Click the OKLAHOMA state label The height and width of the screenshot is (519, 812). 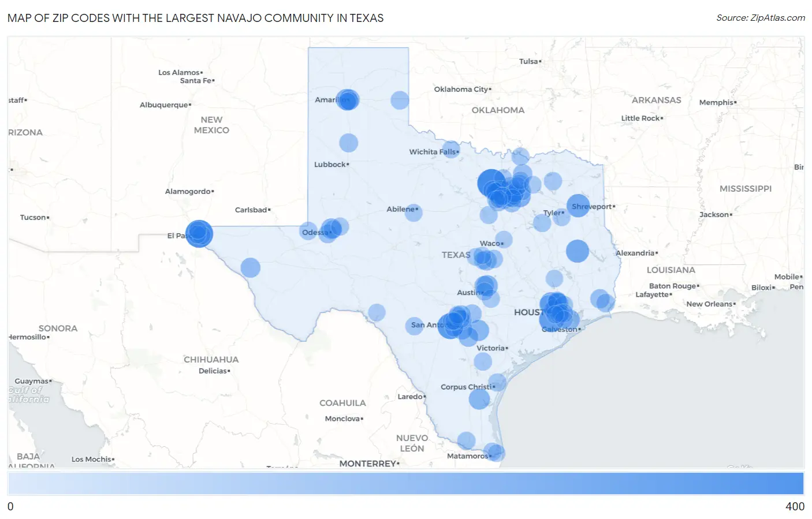coord(498,110)
